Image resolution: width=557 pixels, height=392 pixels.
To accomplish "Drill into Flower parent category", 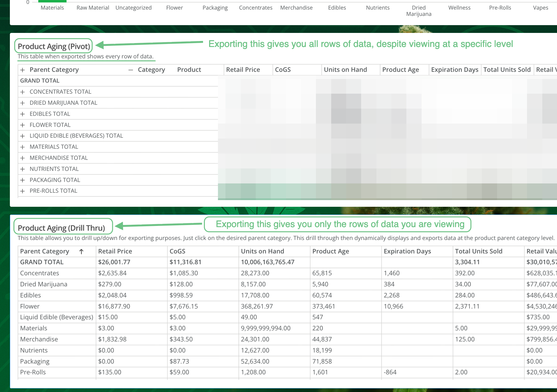I will tap(30, 306).
